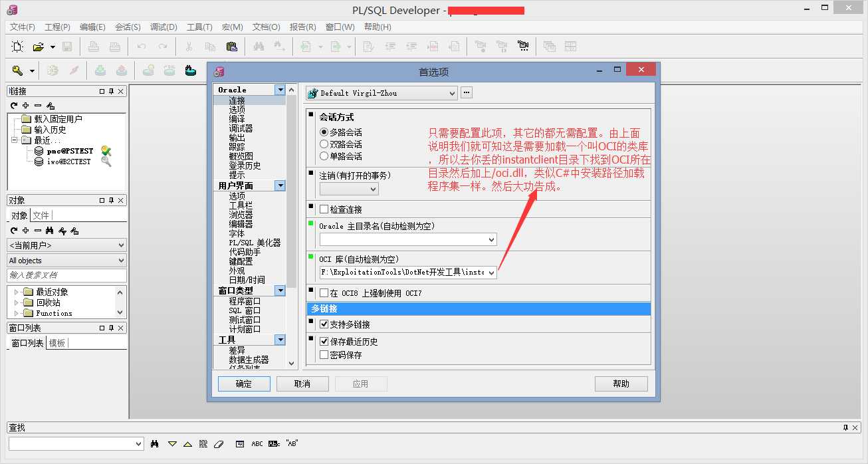
Task: Expand the Functions folder in object tree
Action: click(x=17, y=313)
